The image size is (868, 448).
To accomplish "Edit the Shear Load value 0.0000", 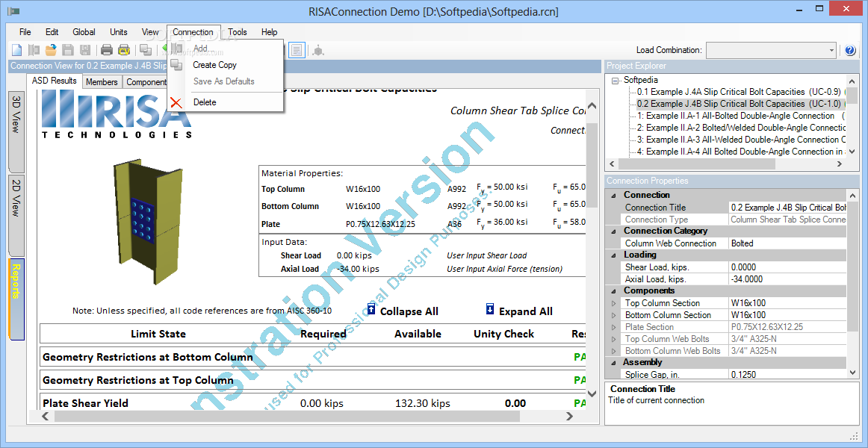I will coord(788,267).
